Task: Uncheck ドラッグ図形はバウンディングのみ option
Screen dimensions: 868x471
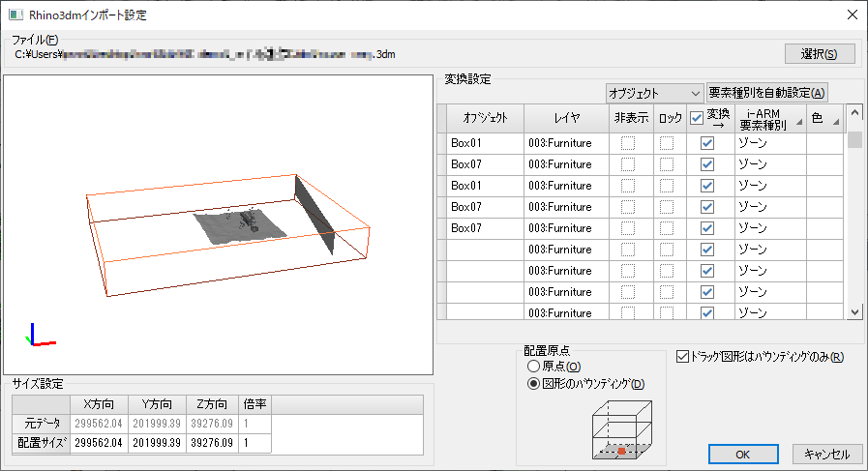Action: point(684,356)
